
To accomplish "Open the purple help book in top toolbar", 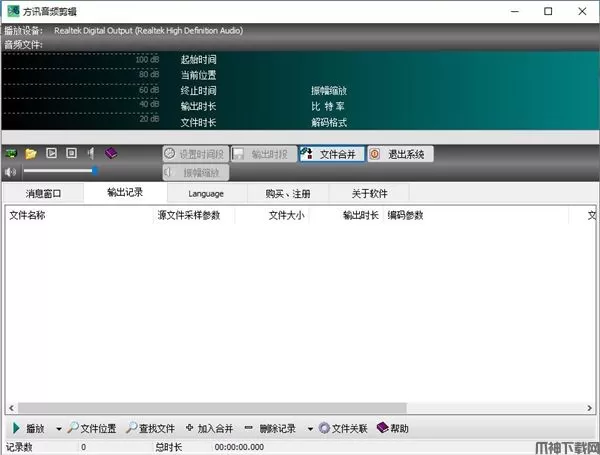I will tap(111, 154).
